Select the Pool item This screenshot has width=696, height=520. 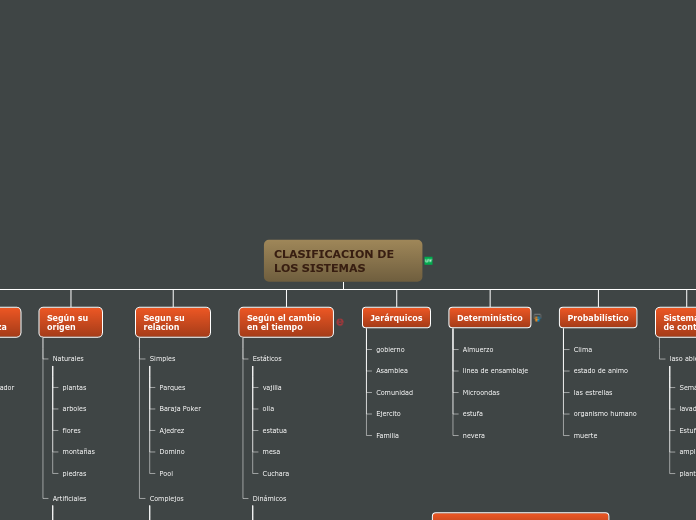tap(166, 474)
